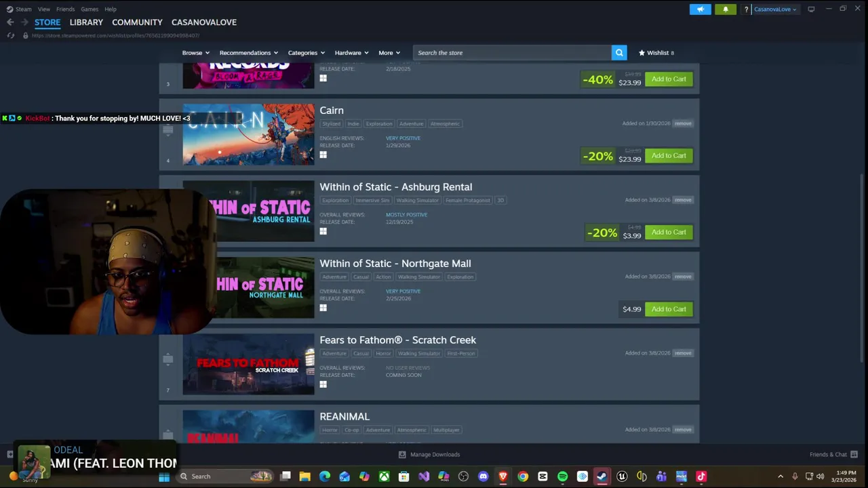Image resolution: width=868 pixels, height=488 pixels.
Task: Expand the More dropdown
Action: click(389, 53)
